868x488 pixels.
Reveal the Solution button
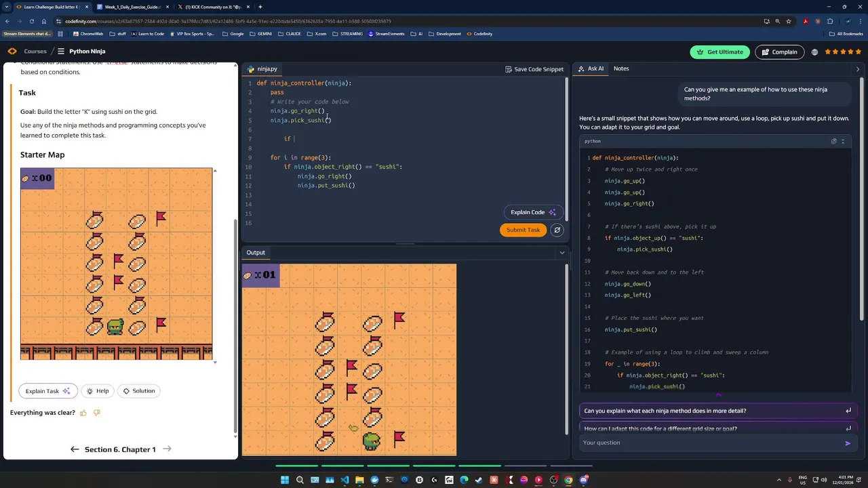(138, 391)
